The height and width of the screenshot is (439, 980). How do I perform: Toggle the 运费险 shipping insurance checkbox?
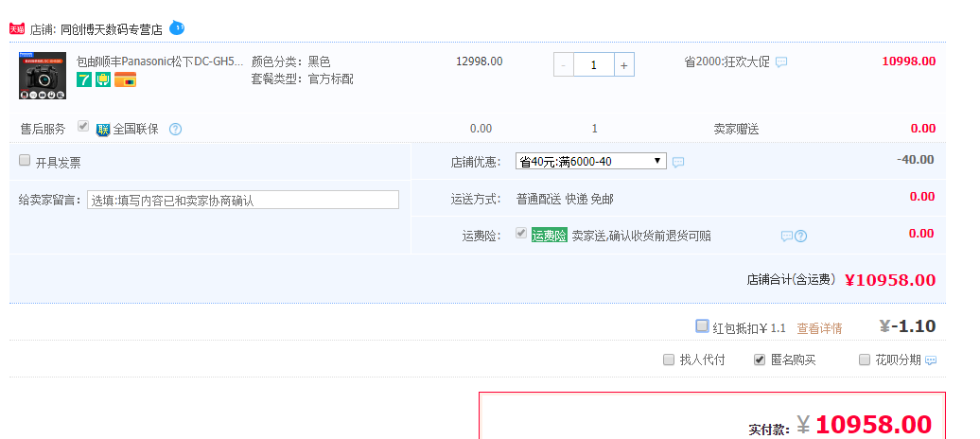(520, 234)
